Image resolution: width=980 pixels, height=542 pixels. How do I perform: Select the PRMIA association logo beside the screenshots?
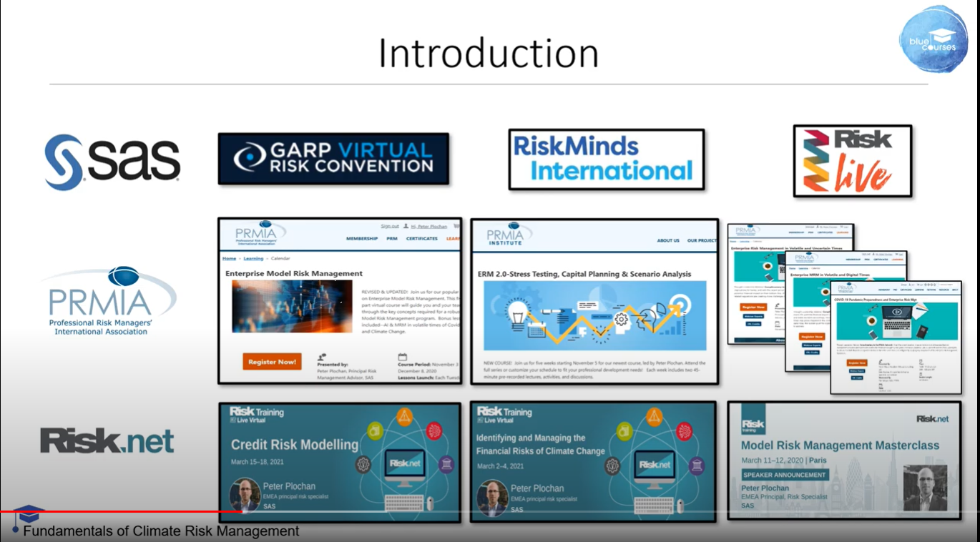pyautogui.click(x=109, y=301)
